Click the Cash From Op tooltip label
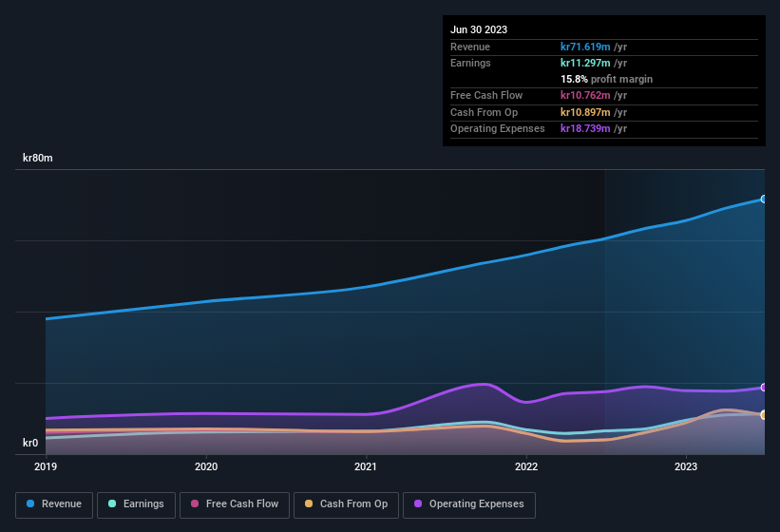Image resolution: width=780 pixels, height=532 pixels. click(x=484, y=112)
